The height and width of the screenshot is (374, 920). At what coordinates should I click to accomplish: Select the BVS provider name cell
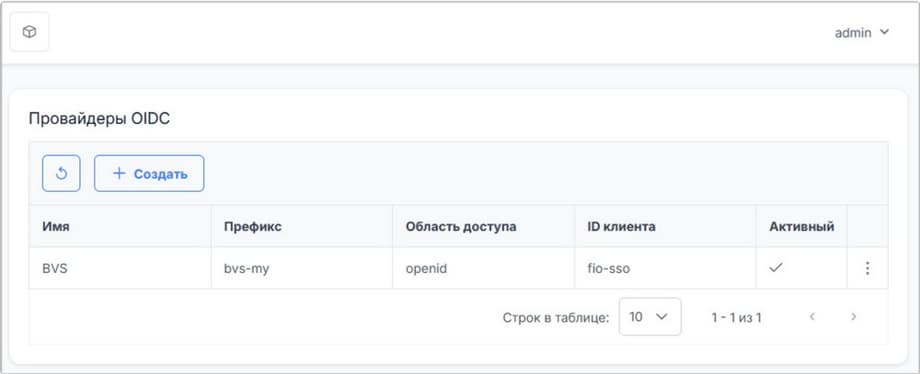(120, 269)
